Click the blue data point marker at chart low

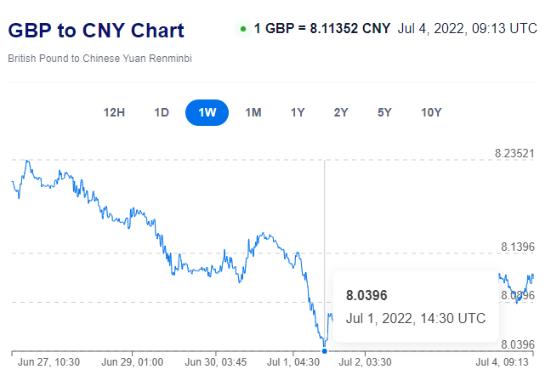[324, 351]
